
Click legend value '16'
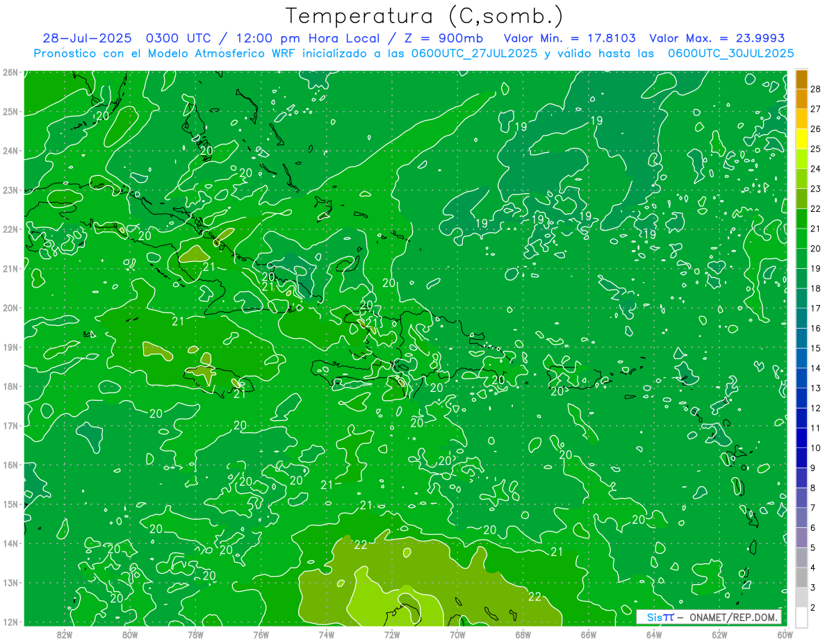[x=815, y=329]
